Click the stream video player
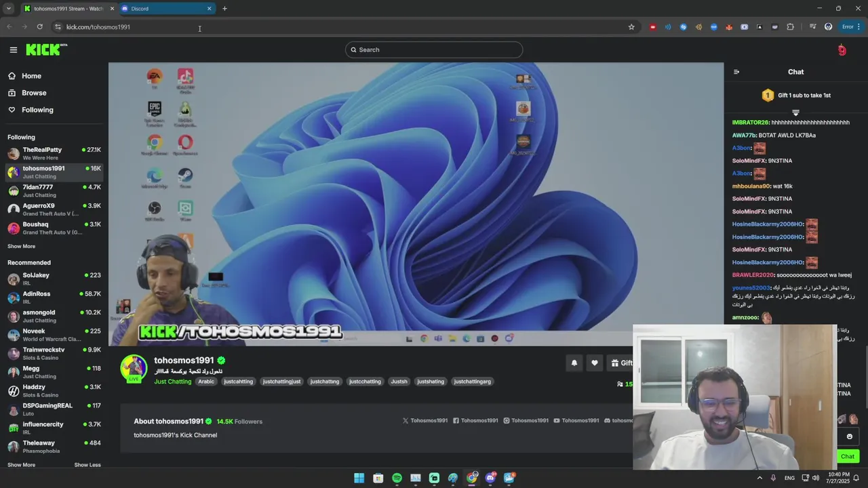868x488 pixels. (416, 204)
